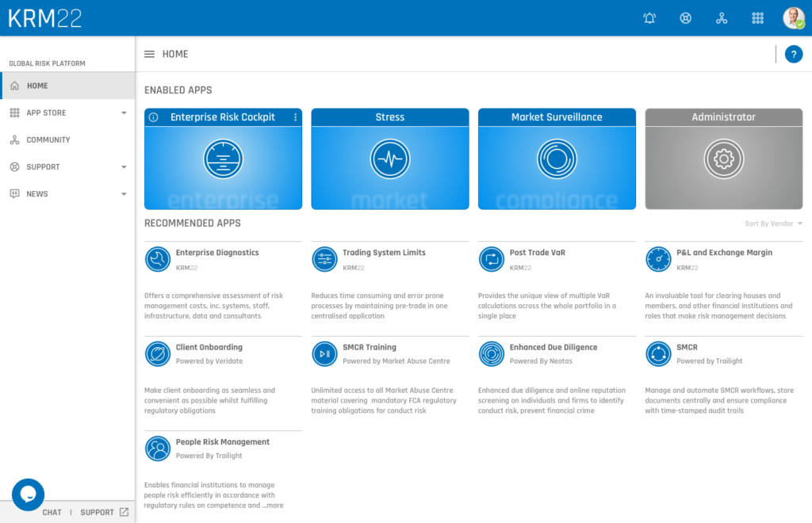Toggle the hamburger menu beside HOME
812x523 pixels.
click(x=149, y=54)
